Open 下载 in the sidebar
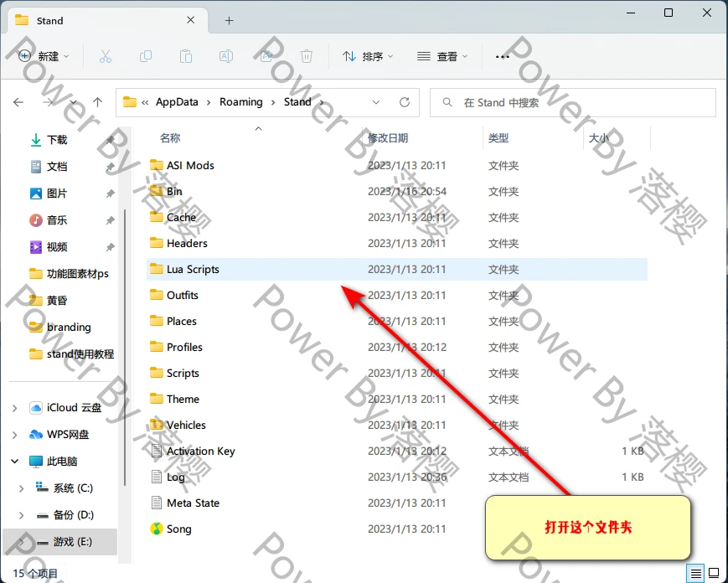Screen dimensions: 728x583 [x=57, y=140]
